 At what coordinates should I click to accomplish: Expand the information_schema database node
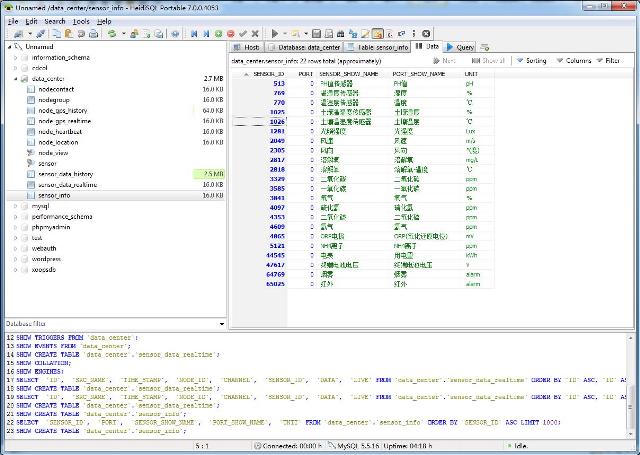[16, 57]
